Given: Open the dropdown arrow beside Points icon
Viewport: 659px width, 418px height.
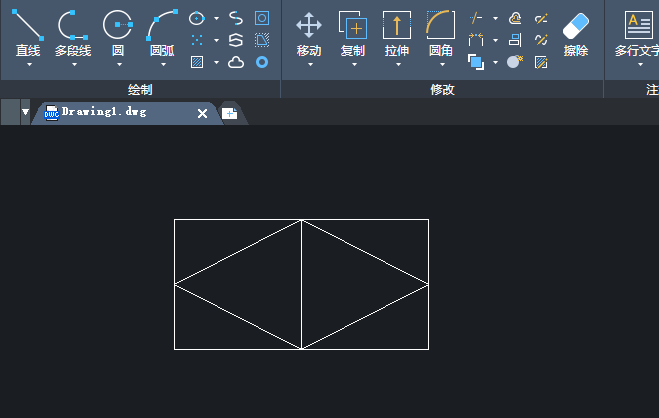Looking at the screenshot, I should coord(216,40).
